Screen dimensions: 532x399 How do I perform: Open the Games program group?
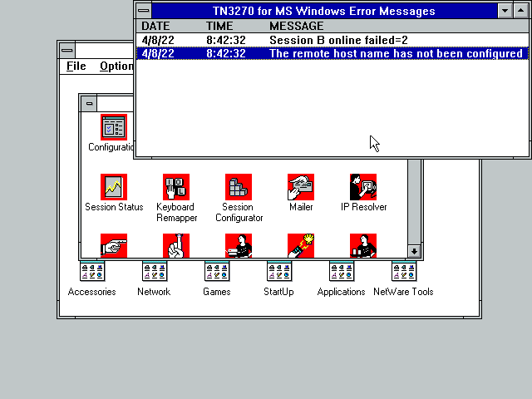point(217,272)
